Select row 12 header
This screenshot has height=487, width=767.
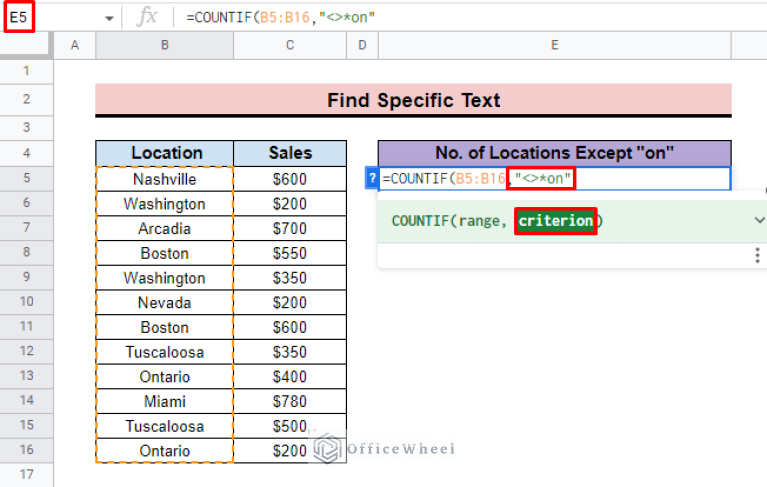click(26, 352)
